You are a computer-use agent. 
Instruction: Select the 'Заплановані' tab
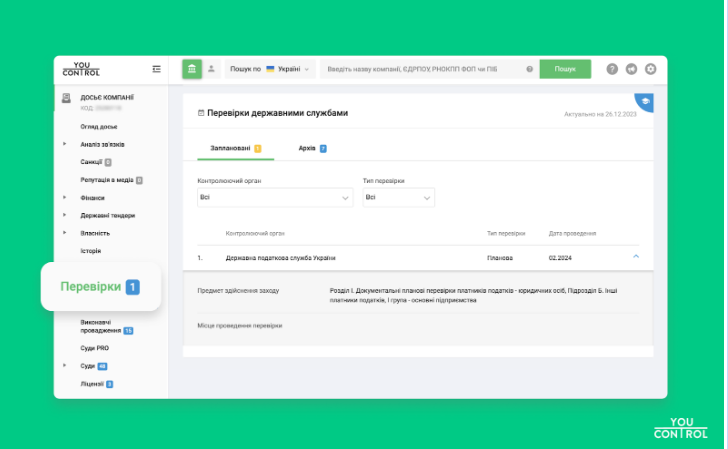[229, 148]
